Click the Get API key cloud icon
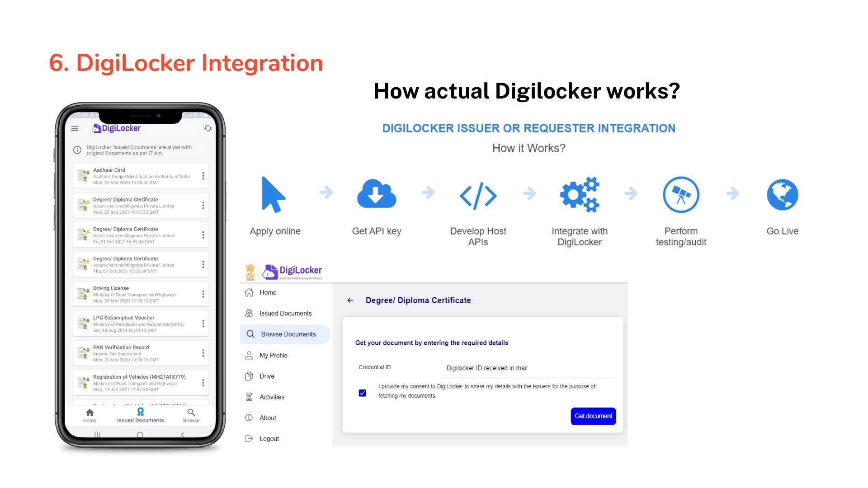Image resolution: width=868 pixels, height=488 pixels. 376,194
